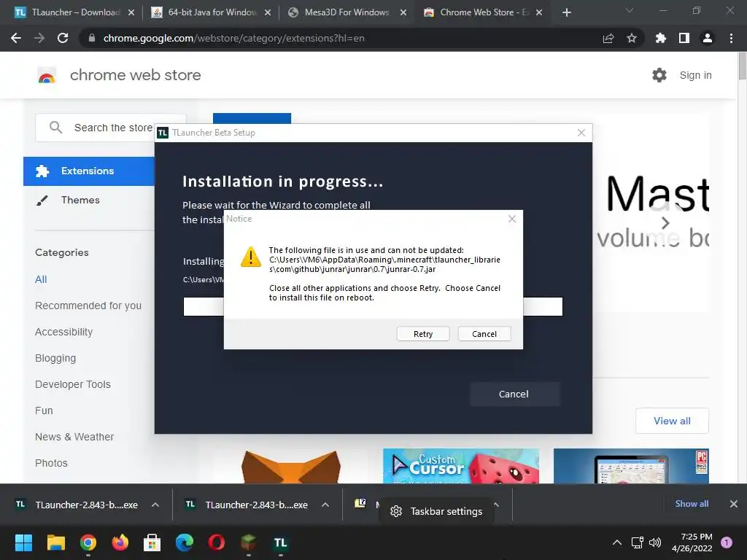This screenshot has width=747, height=560.
Task: Click Sign in on the web store
Action: (x=695, y=75)
